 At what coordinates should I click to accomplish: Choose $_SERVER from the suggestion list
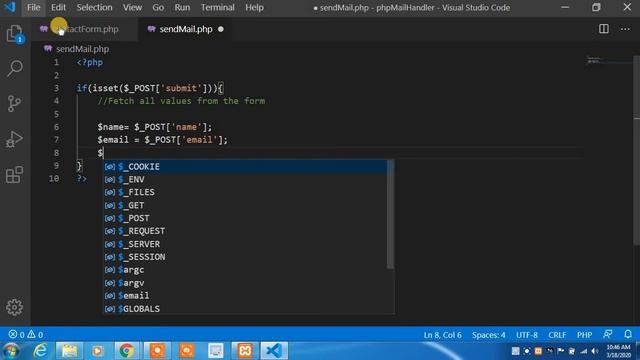click(245, 244)
